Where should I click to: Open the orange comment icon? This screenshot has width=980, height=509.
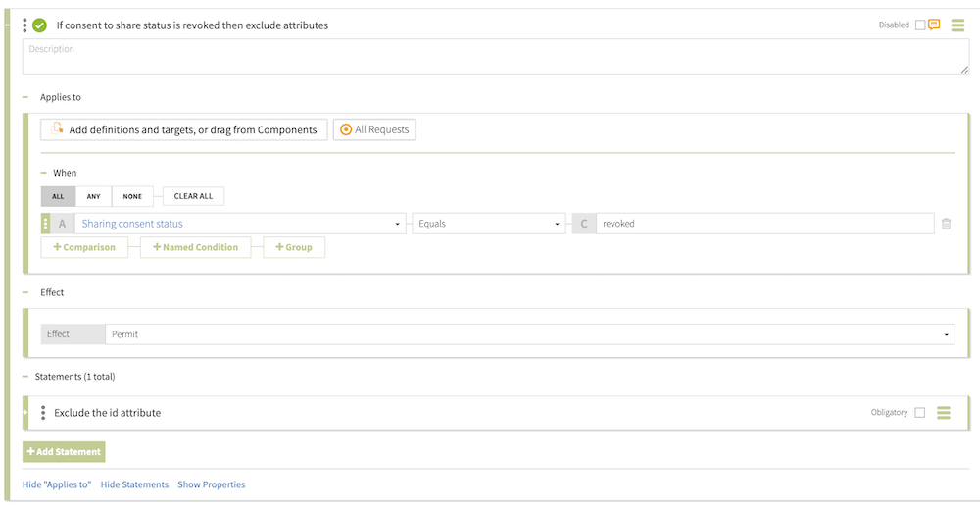pos(934,25)
